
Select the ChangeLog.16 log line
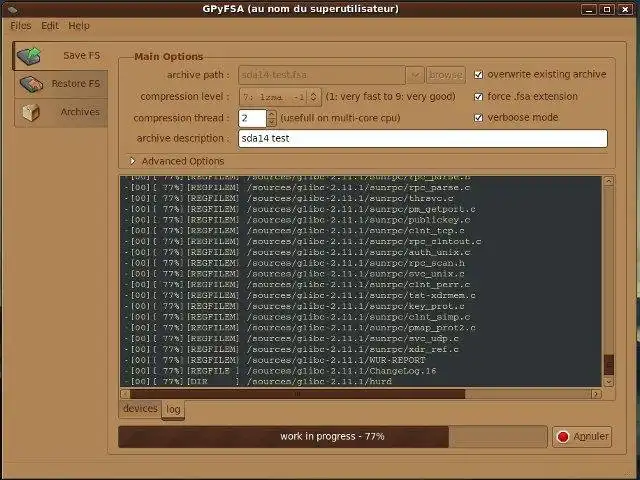[280, 371]
